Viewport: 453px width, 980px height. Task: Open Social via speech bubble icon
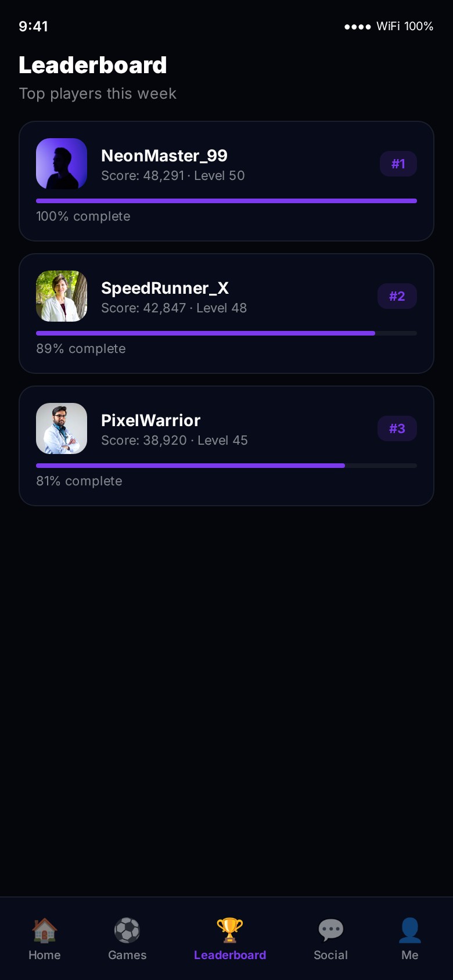331,930
